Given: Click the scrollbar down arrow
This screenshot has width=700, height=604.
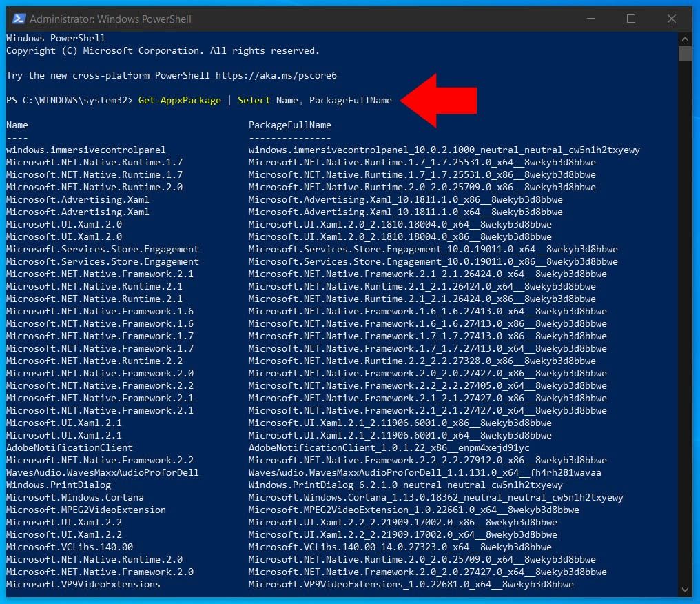Looking at the screenshot, I should pos(685,590).
